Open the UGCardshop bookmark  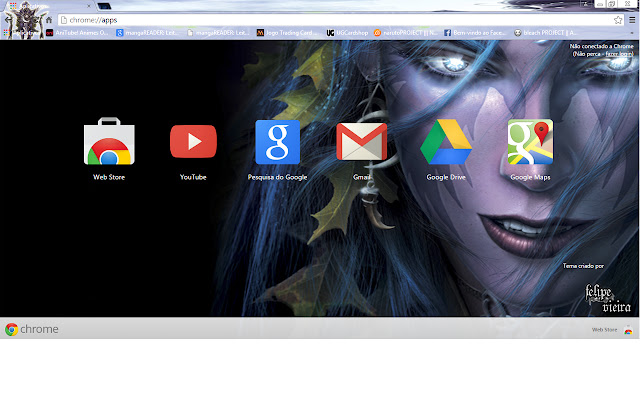pos(347,33)
